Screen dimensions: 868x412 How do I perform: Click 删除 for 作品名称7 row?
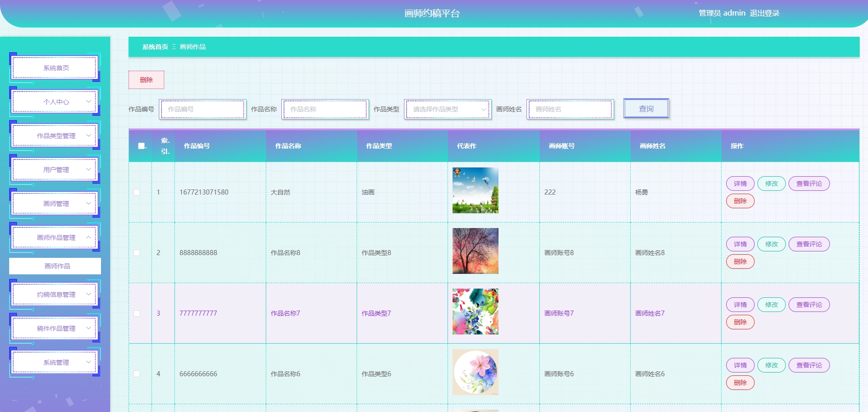[x=740, y=322]
